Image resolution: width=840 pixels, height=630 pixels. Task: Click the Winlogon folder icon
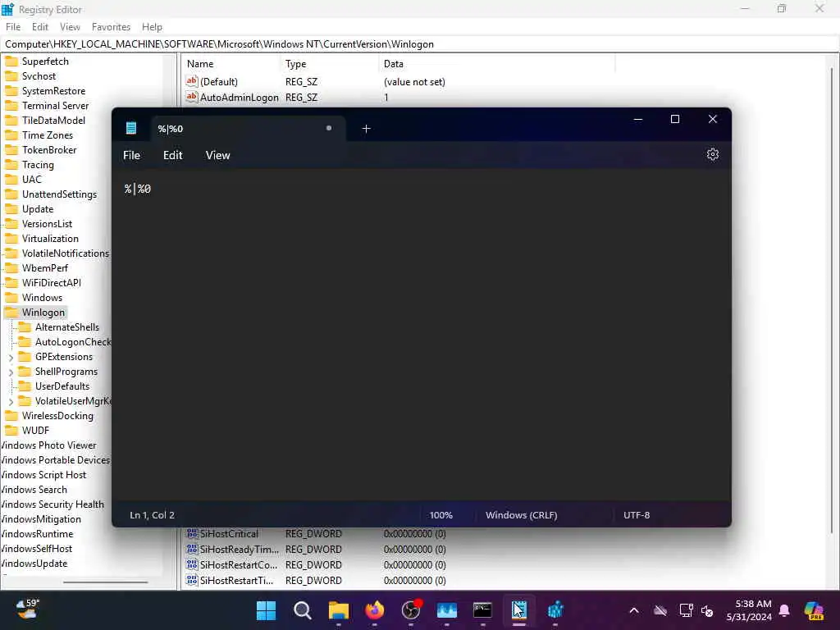11,313
